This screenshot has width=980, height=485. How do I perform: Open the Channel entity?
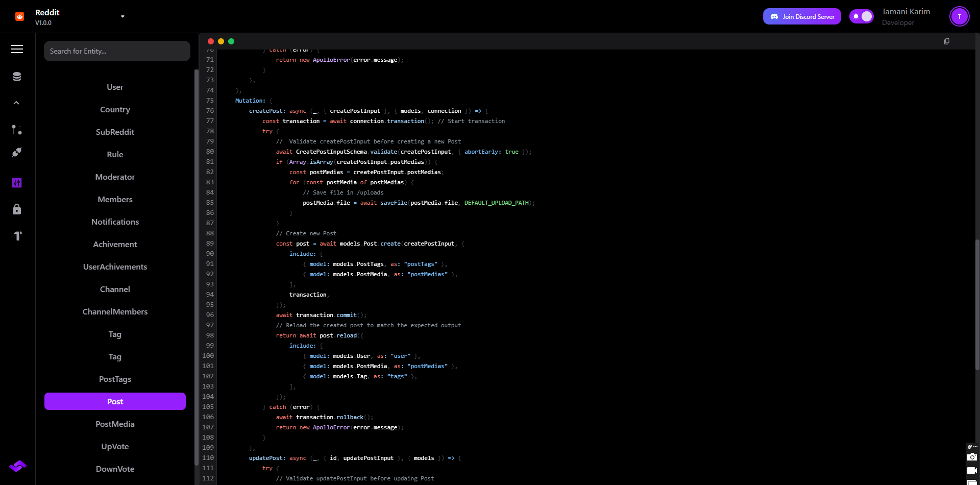click(115, 289)
